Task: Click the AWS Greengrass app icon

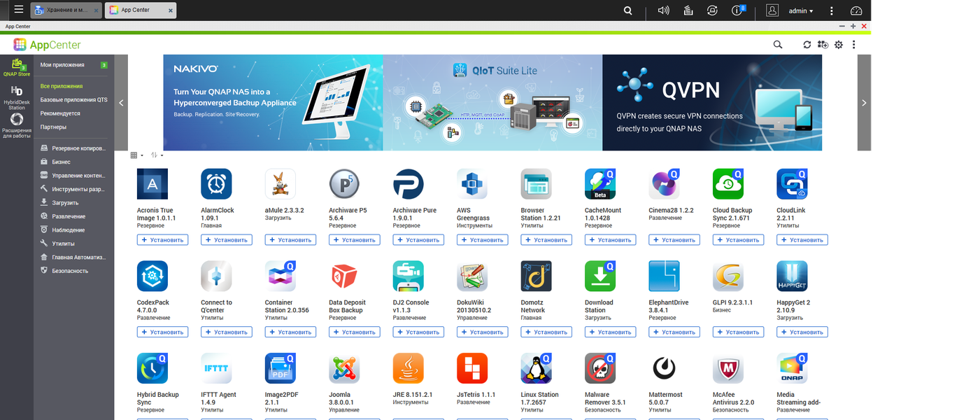Action: [x=472, y=184]
